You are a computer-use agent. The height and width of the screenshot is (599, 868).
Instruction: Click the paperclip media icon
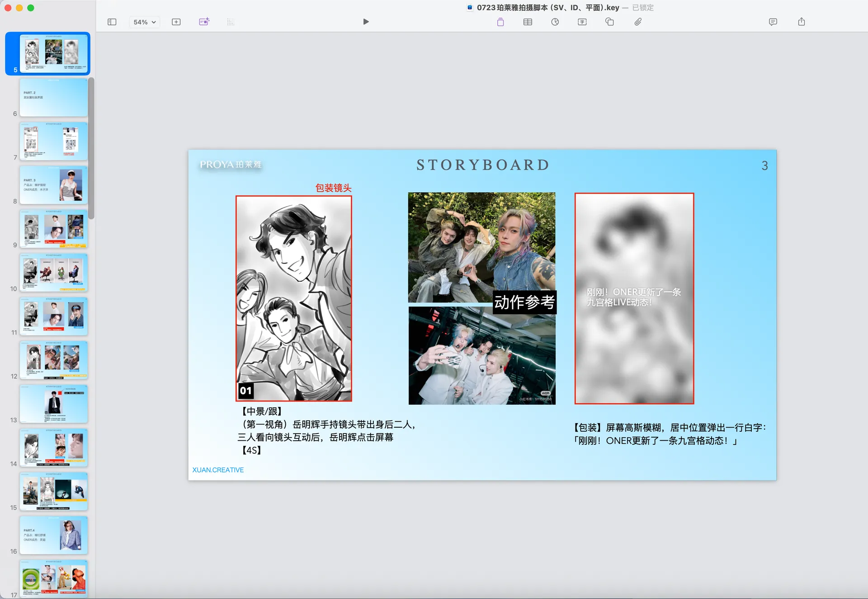pos(638,22)
